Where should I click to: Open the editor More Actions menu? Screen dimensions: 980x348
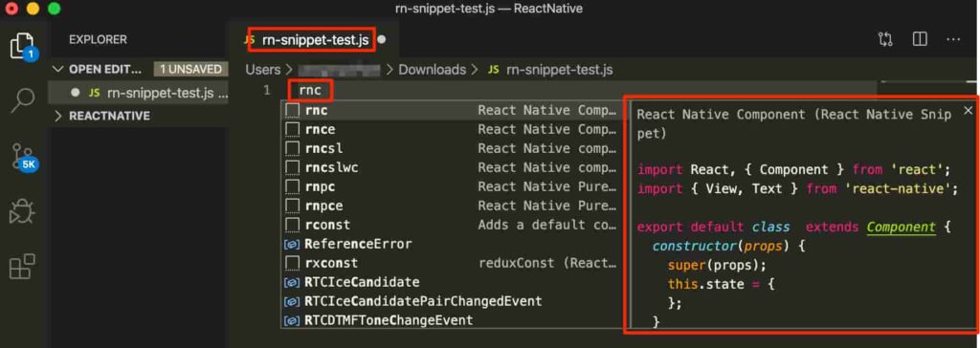click(953, 39)
